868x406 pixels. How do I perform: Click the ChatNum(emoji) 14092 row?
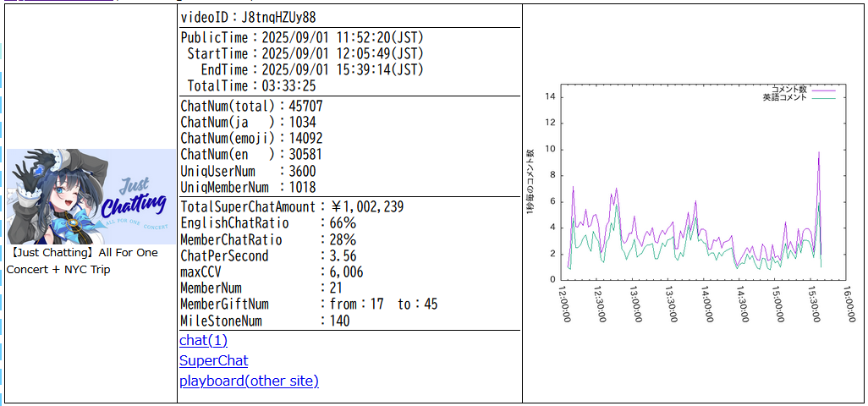tap(252, 138)
